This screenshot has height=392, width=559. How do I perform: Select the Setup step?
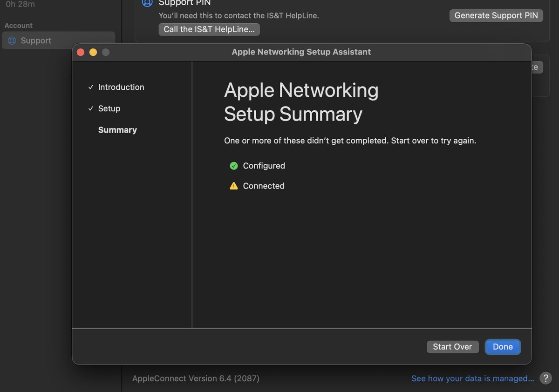[109, 108]
